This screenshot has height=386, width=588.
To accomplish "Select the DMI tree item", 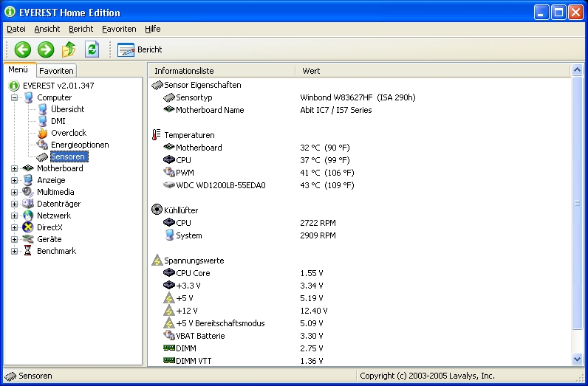I will pyautogui.click(x=58, y=121).
